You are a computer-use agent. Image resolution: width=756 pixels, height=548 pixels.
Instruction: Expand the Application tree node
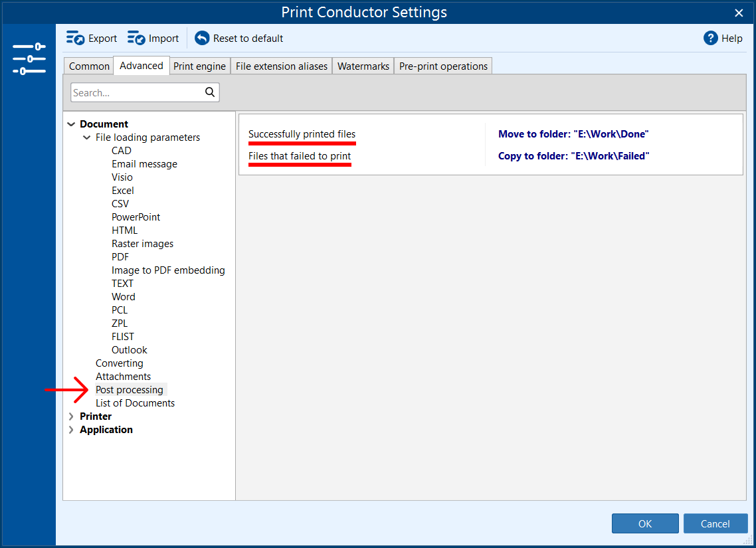point(71,430)
